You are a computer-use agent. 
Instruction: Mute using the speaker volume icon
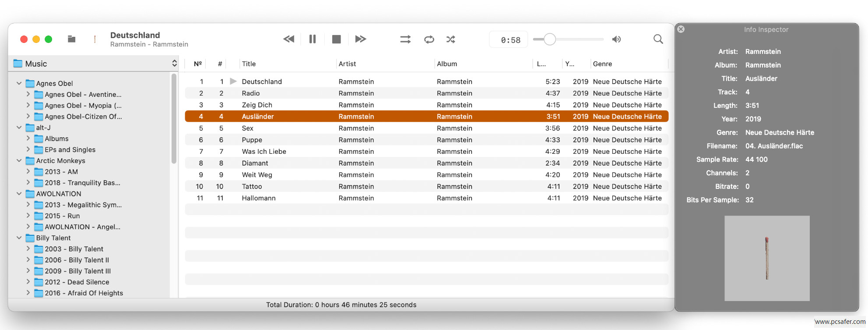pos(616,39)
